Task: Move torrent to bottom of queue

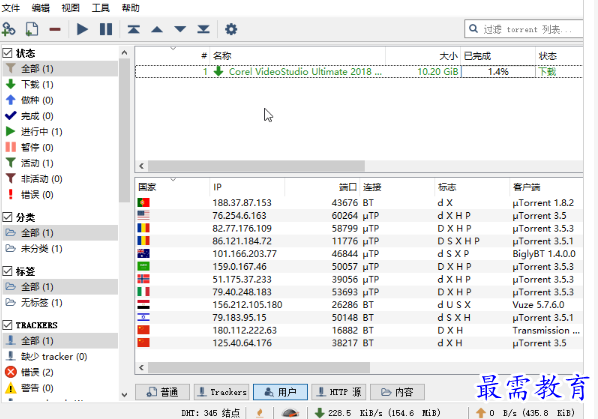Action: [203, 29]
